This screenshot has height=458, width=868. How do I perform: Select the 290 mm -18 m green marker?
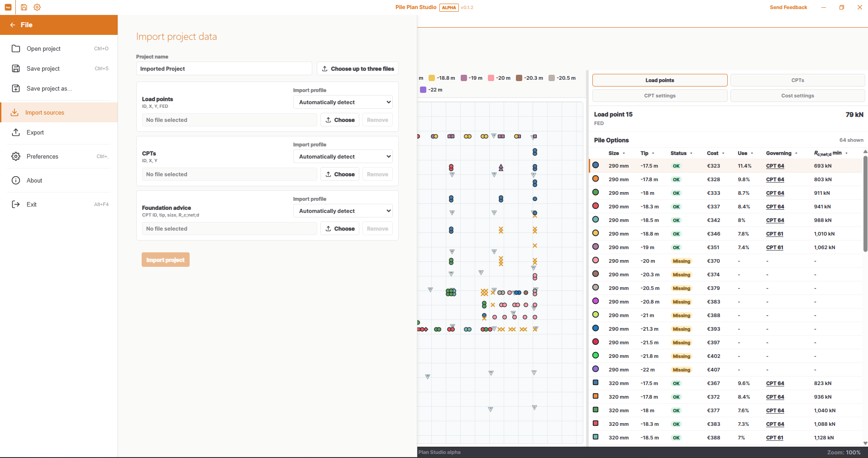(596, 193)
